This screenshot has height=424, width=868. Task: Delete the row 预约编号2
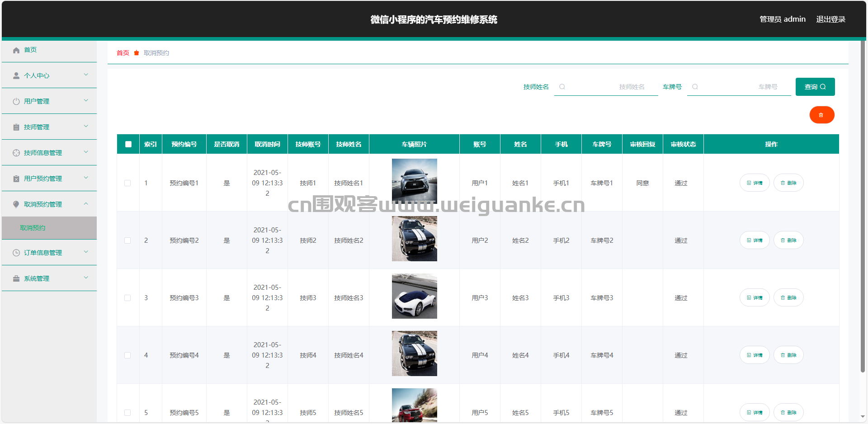pos(788,240)
